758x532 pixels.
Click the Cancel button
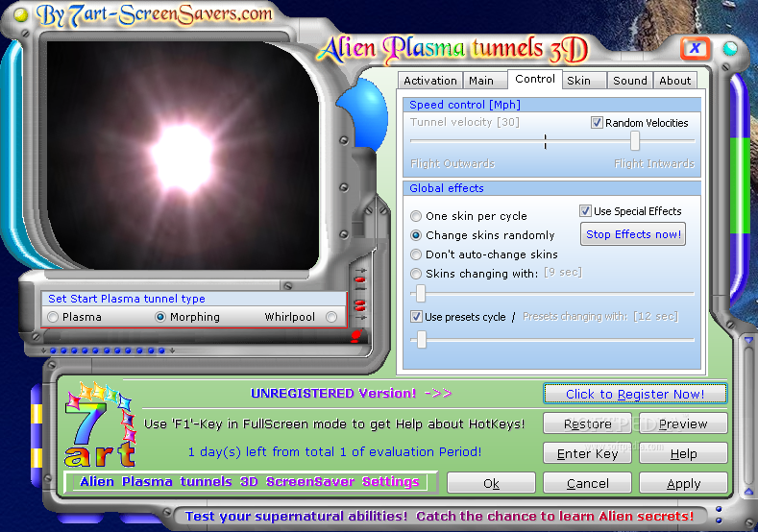coord(587,483)
